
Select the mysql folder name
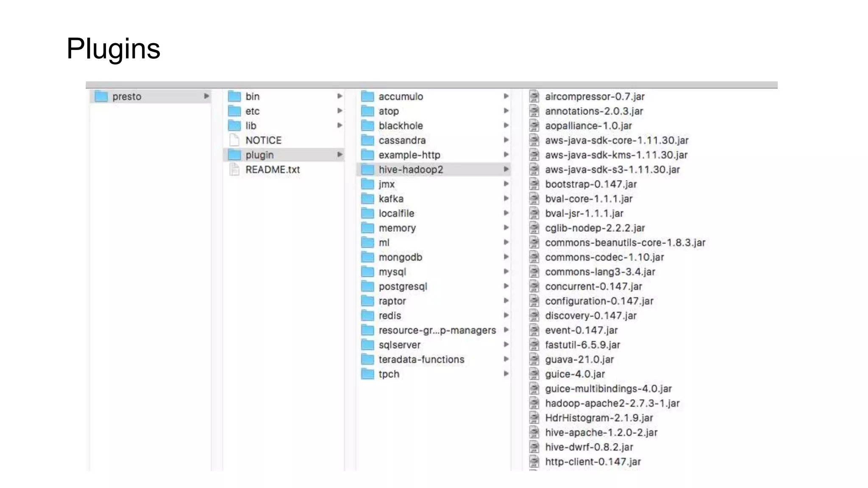pos(392,272)
